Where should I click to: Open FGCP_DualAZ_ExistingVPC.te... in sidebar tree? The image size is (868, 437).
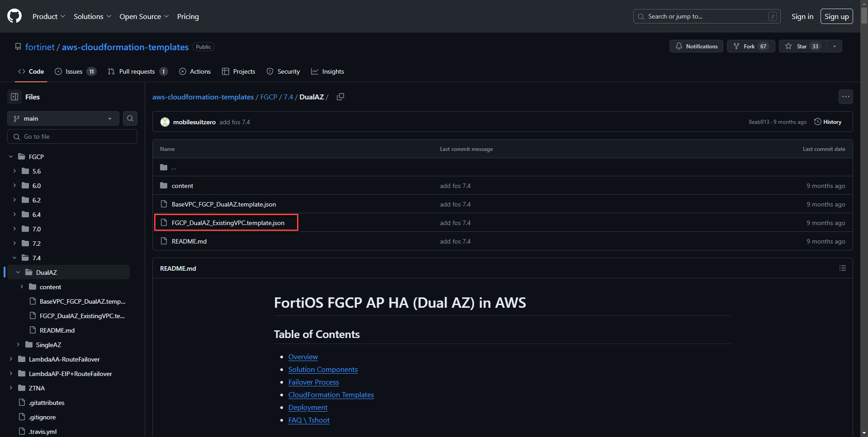pyautogui.click(x=82, y=316)
